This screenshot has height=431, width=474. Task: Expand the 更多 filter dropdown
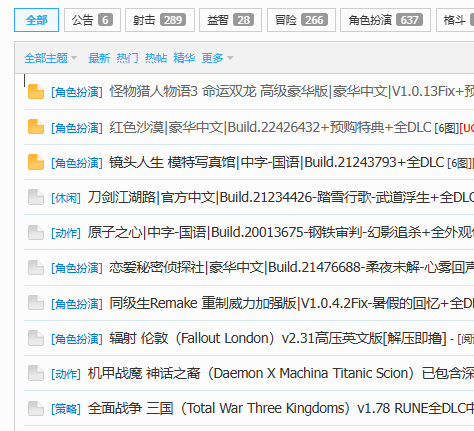point(217,58)
